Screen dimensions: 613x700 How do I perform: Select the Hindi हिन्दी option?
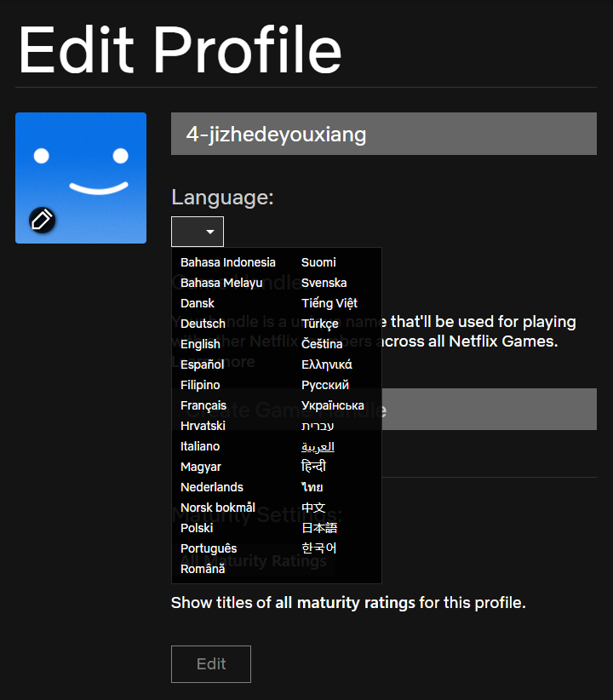point(314,467)
